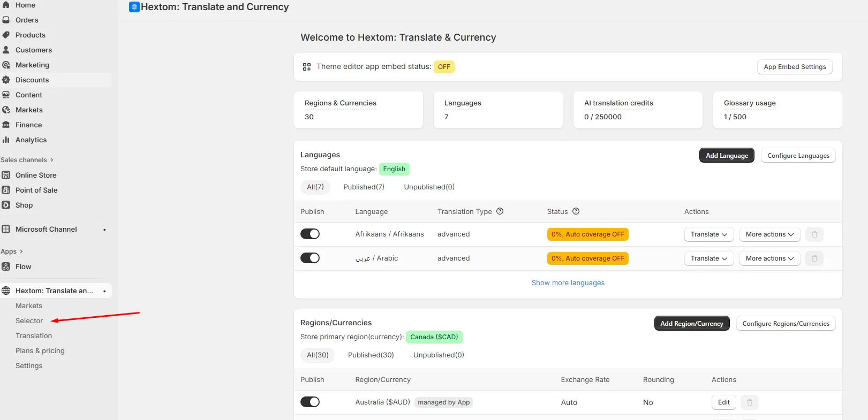Open Markets under Hextom app
This screenshot has width=868, height=420.
pos(29,306)
